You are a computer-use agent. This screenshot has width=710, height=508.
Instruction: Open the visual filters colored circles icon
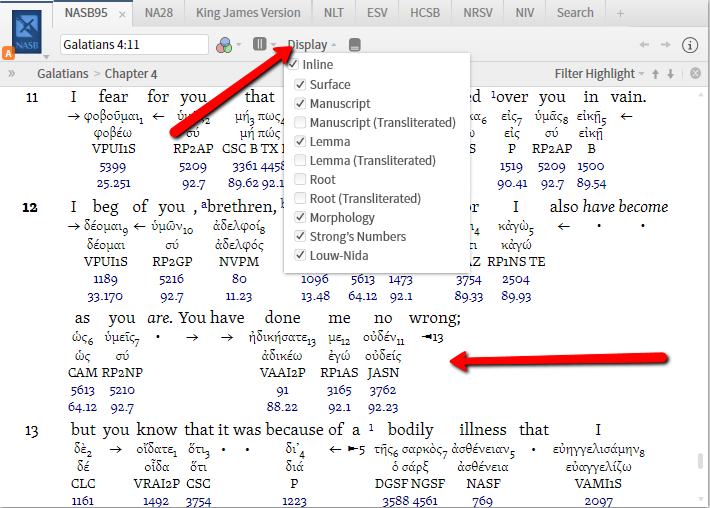point(224,45)
